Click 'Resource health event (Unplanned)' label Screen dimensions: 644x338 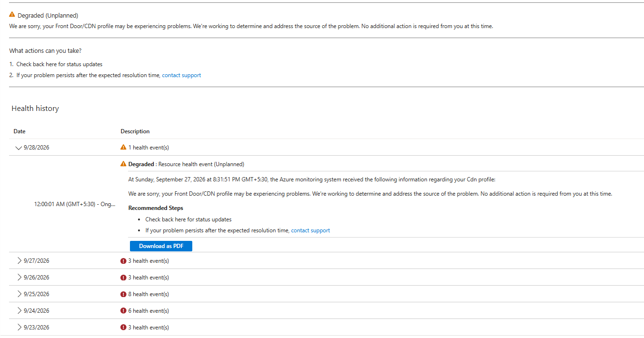coord(201,164)
